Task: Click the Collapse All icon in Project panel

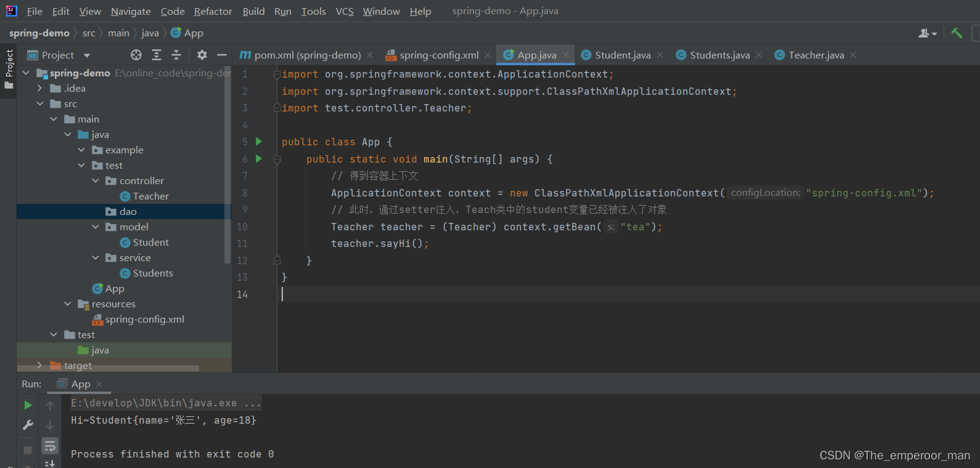Action: pyautogui.click(x=176, y=55)
